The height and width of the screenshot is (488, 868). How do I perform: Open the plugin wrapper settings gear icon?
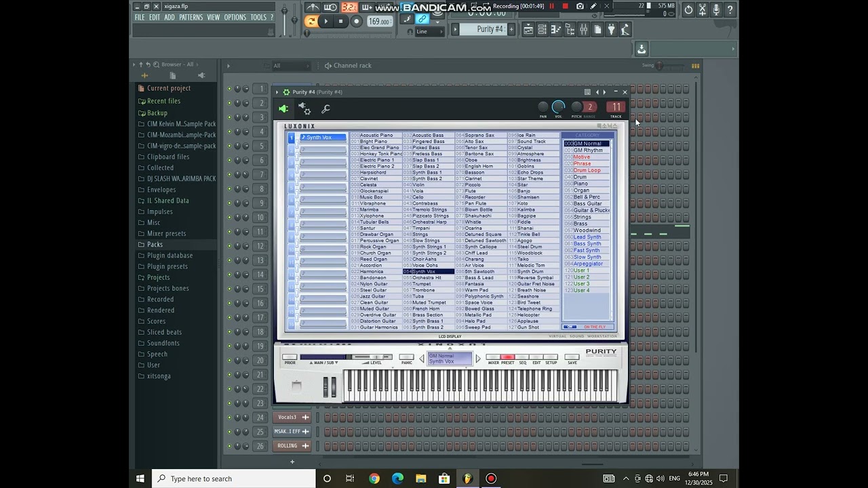(x=304, y=108)
